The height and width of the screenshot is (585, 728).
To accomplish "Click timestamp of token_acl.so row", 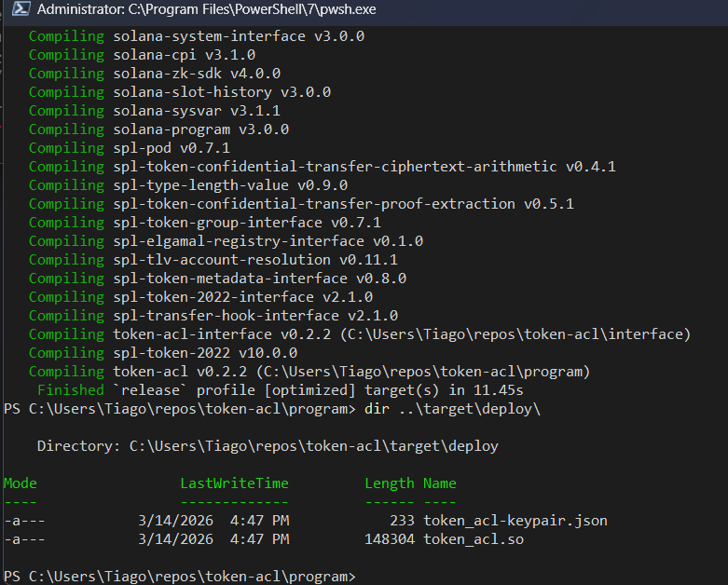I will point(213,539).
